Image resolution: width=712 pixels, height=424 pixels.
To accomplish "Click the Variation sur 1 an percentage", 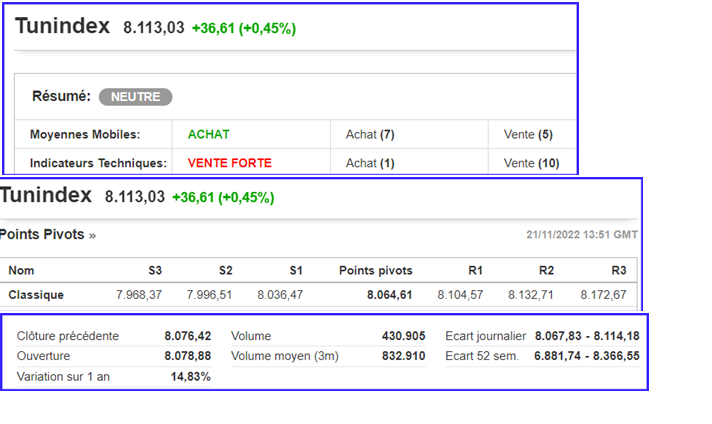I will point(190,376).
